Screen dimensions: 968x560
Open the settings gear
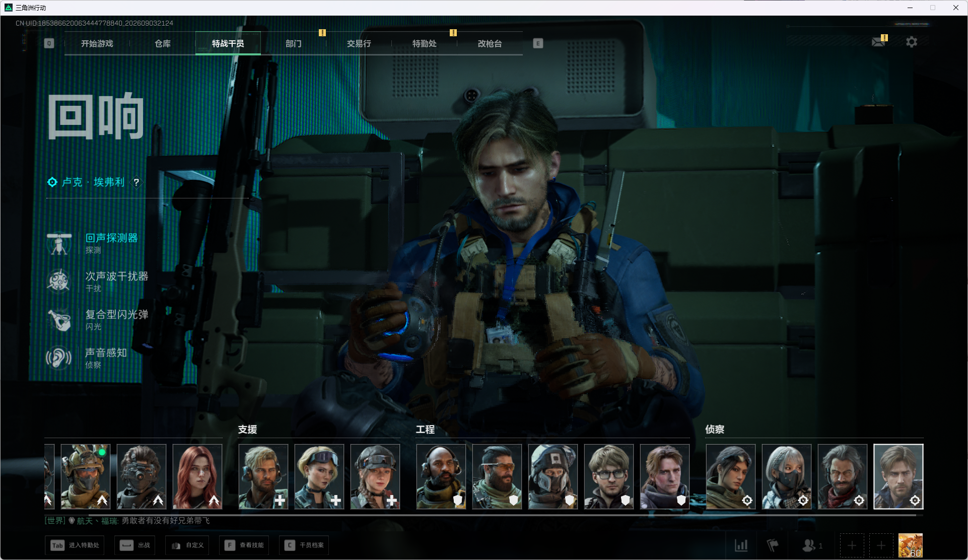pyautogui.click(x=912, y=42)
